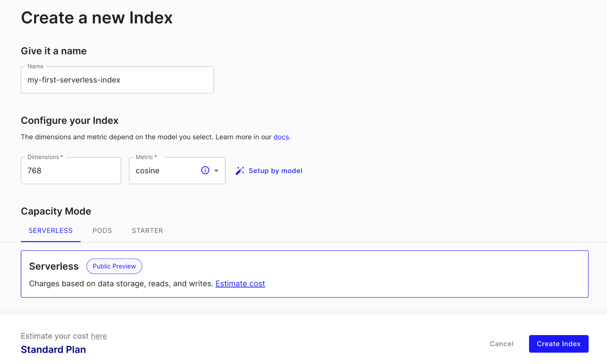Click the Capacity Mode section heading
The image size is (607, 364).
click(56, 211)
